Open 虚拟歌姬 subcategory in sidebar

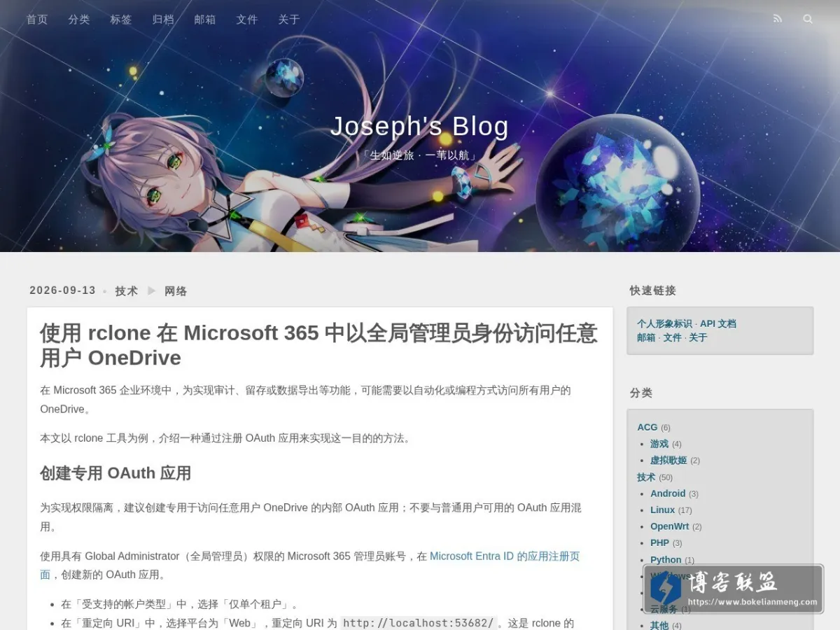pyautogui.click(x=668, y=461)
